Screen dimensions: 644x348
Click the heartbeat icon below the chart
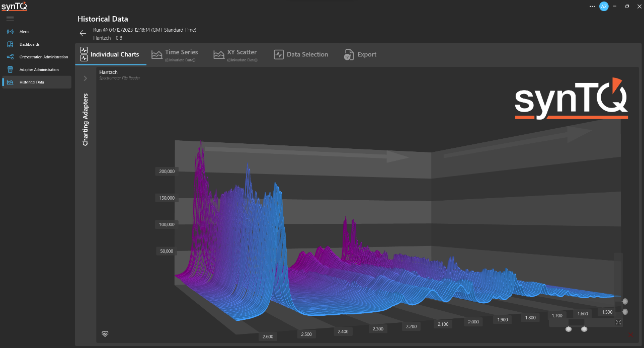(x=105, y=333)
